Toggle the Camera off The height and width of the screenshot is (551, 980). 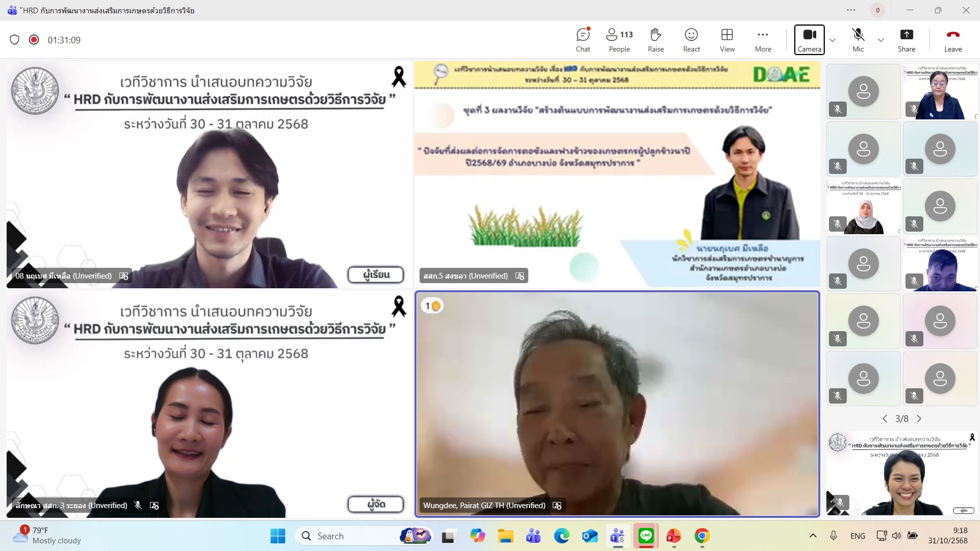[809, 40]
